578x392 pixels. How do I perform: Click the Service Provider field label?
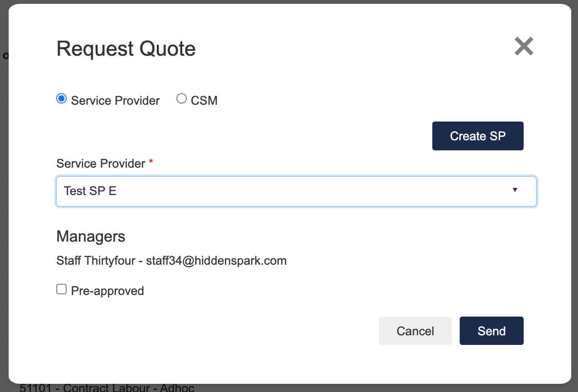[101, 163]
